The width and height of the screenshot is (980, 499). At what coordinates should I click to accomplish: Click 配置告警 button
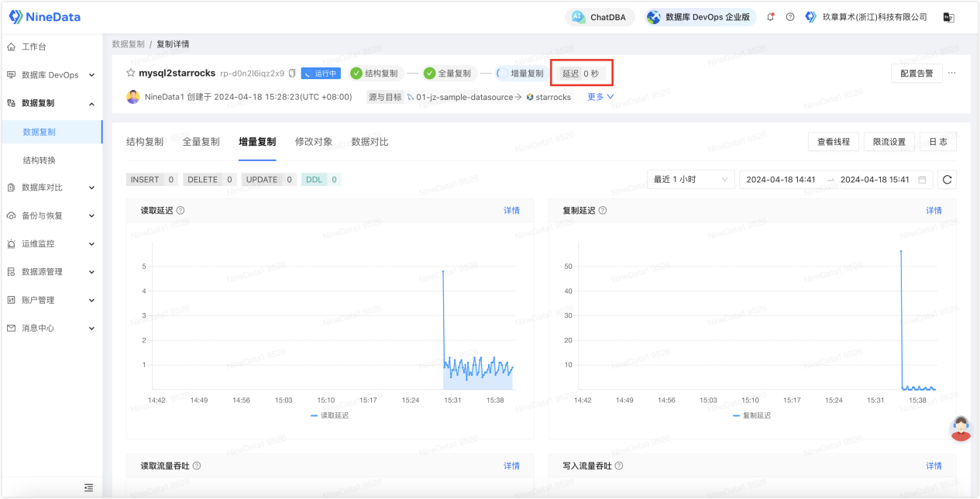point(916,74)
